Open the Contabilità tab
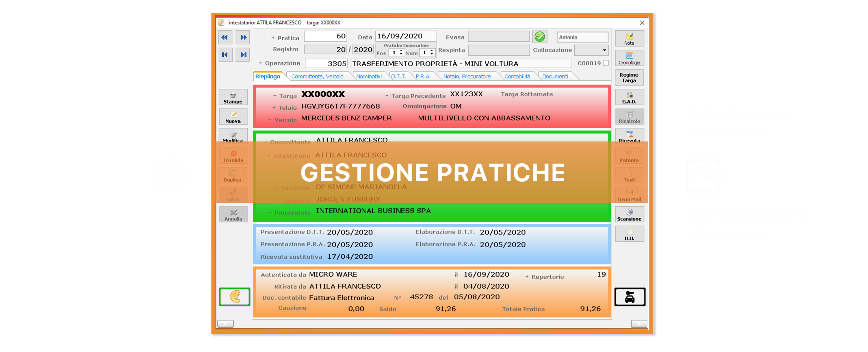This screenshot has width=868, height=352. [x=517, y=77]
